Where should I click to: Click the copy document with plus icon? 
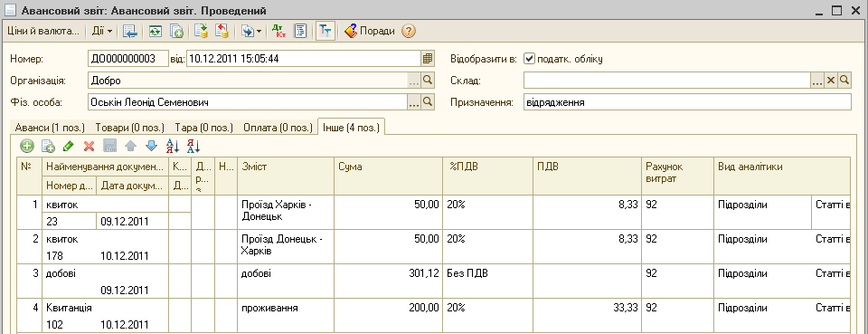point(176,31)
